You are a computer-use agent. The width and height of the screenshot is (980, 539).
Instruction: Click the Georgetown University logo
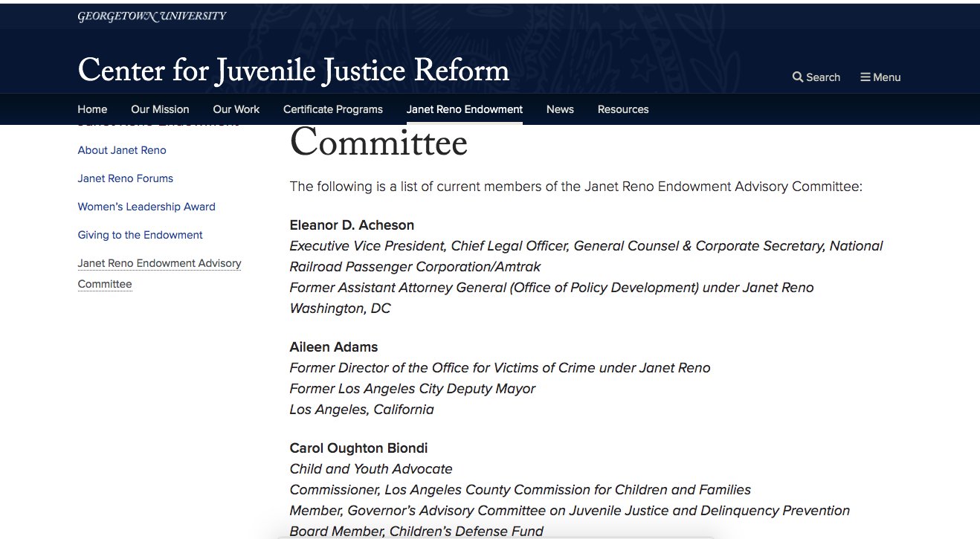[x=152, y=16]
